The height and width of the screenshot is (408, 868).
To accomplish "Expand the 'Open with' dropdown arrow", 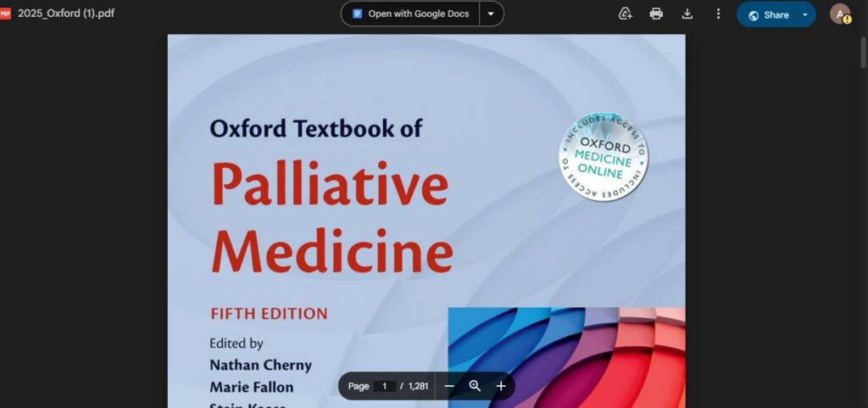I will click(491, 14).
